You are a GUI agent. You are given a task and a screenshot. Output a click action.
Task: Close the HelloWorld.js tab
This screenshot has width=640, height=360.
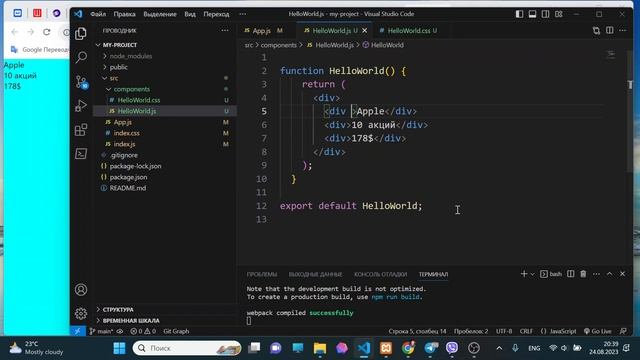[x=364, y=30]
